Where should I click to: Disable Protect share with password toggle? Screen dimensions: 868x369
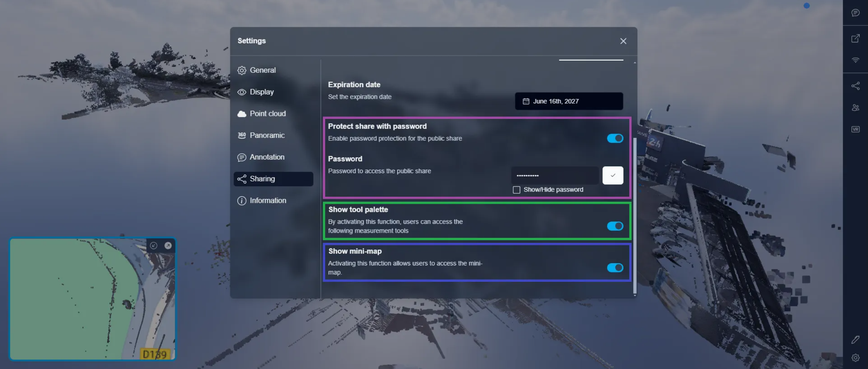tap(615, 138)
